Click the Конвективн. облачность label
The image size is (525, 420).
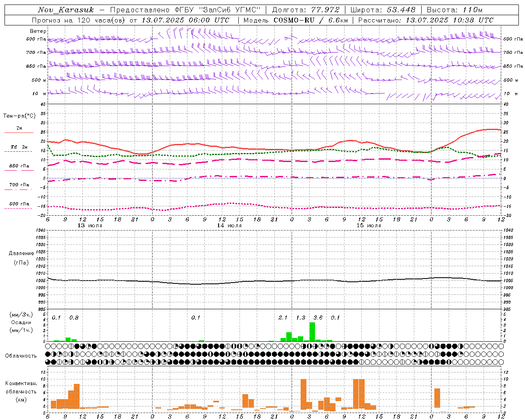[21, 388]
